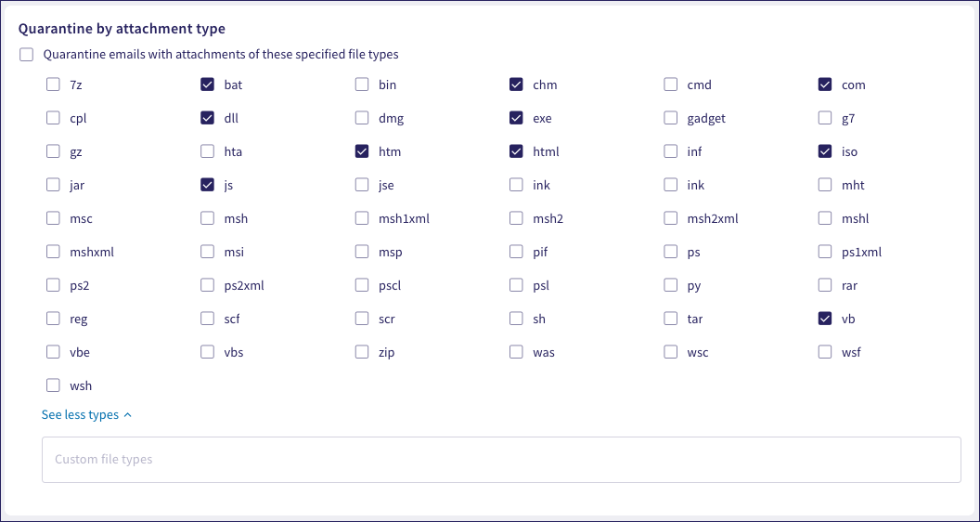This screenshot has height=522, width=980.
Task: Select the tar file type checkbox
Action: [x=671, y=319]
